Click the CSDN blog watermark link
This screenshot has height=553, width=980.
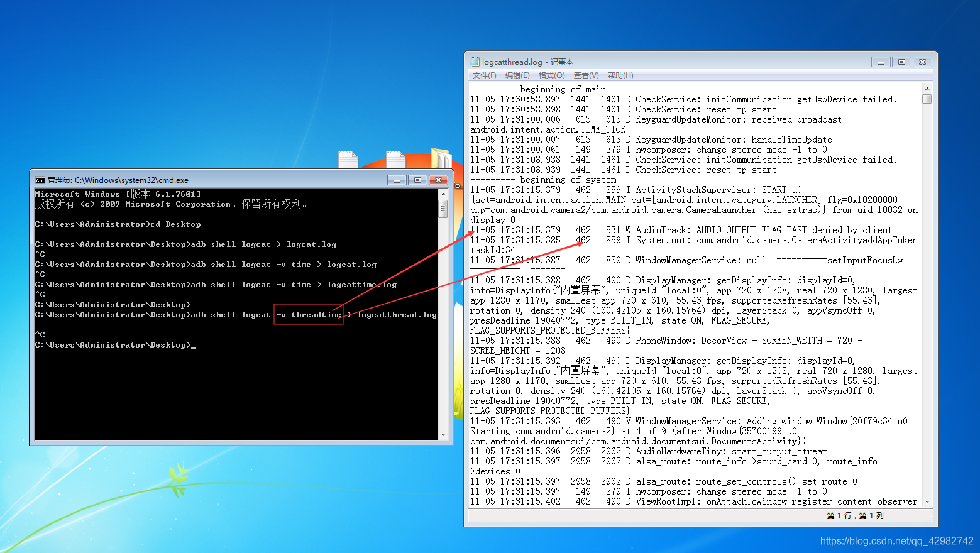tap(896, 539)
